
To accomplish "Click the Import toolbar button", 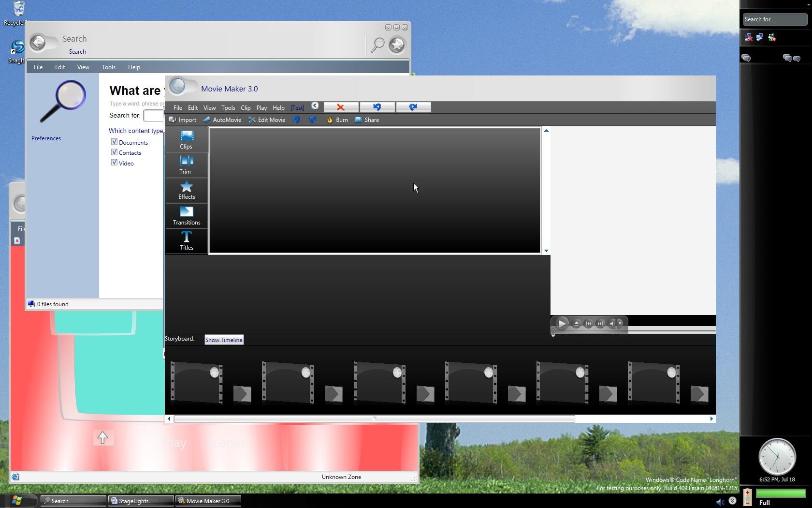I will 183,120.
